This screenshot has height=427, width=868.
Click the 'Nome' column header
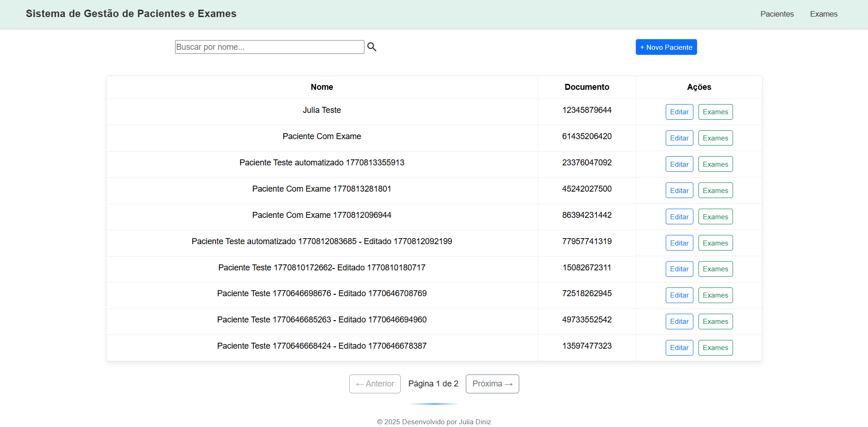322,87
